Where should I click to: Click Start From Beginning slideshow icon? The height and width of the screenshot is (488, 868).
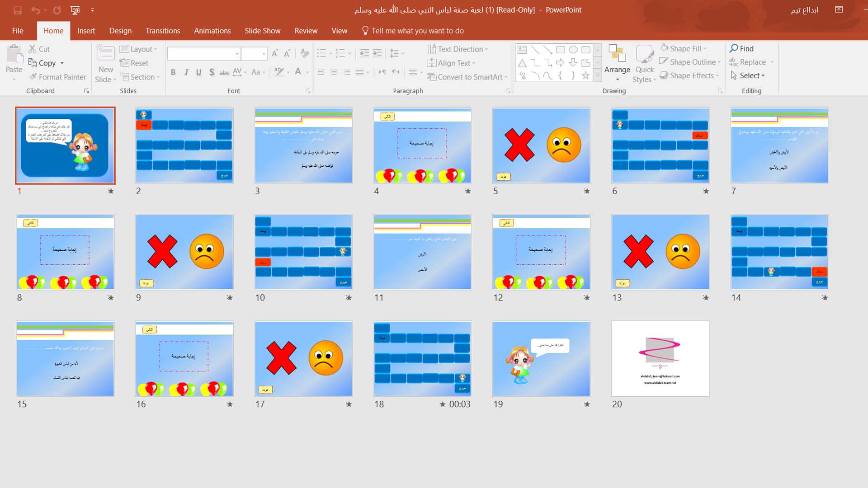pos(75,10)
